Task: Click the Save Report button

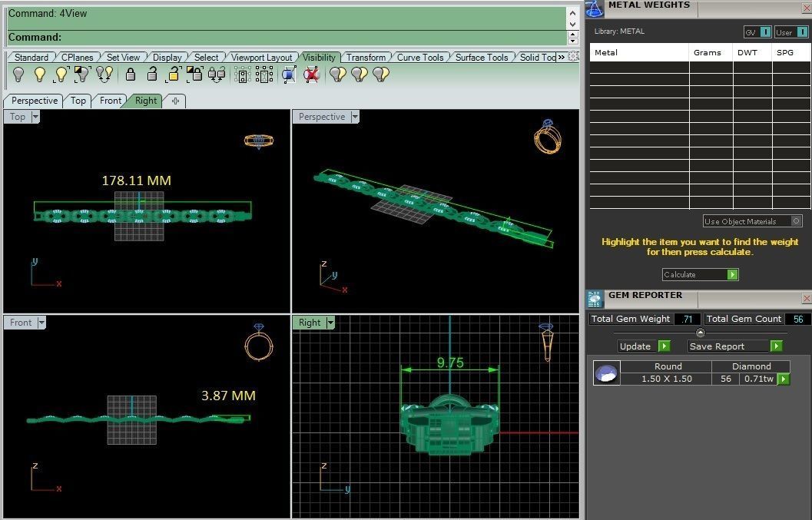Action: coord(735,346)
